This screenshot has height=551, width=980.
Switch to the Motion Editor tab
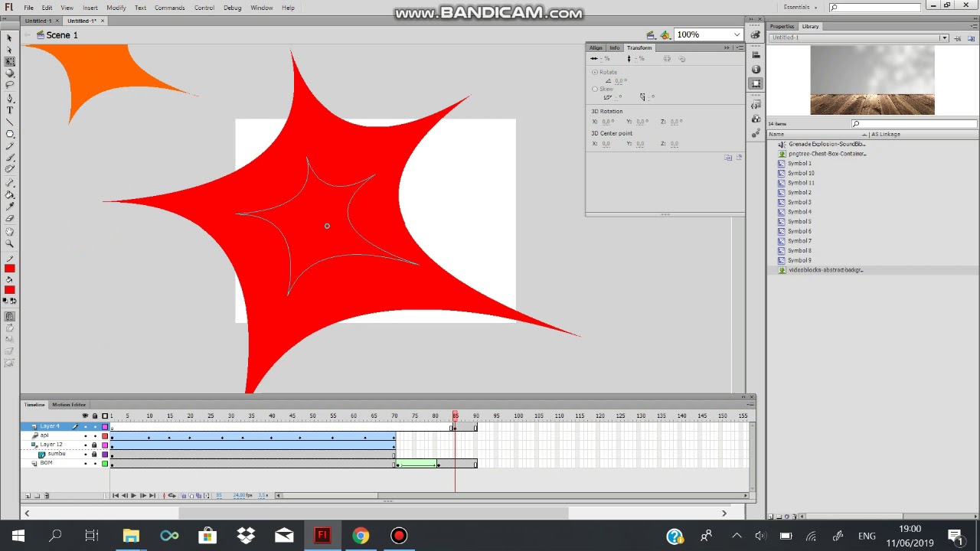click(x=69, y=404)
